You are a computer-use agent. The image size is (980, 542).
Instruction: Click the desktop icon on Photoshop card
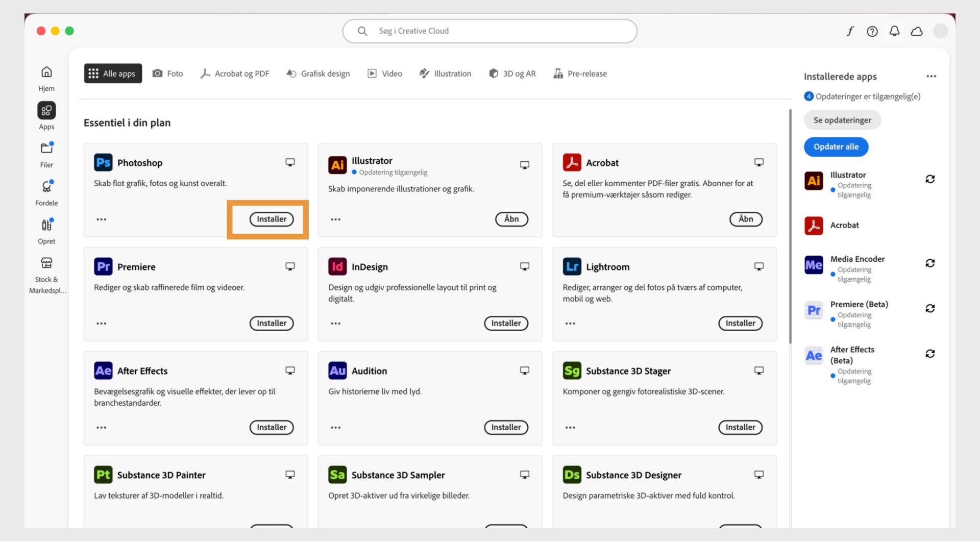pos(290,162)
